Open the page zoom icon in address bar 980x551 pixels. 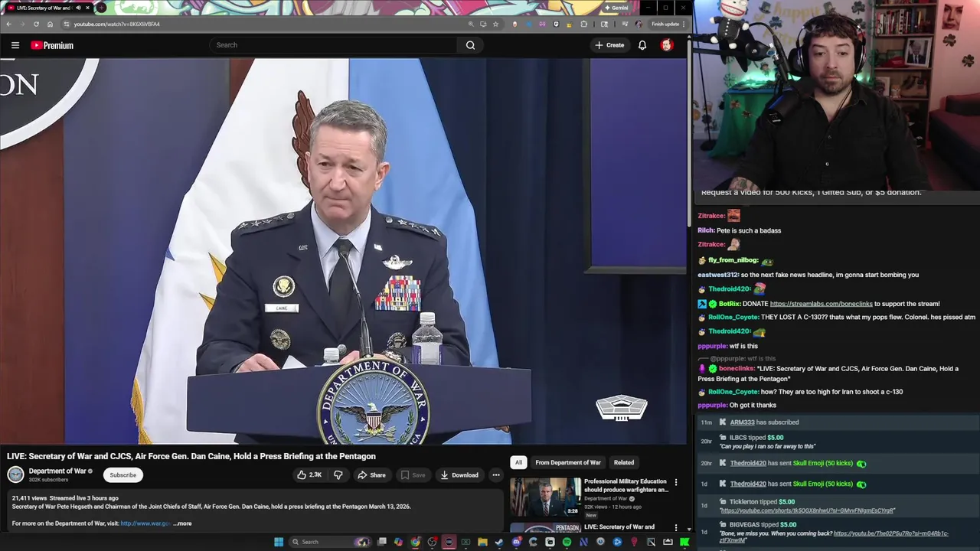tap(471, 24)
